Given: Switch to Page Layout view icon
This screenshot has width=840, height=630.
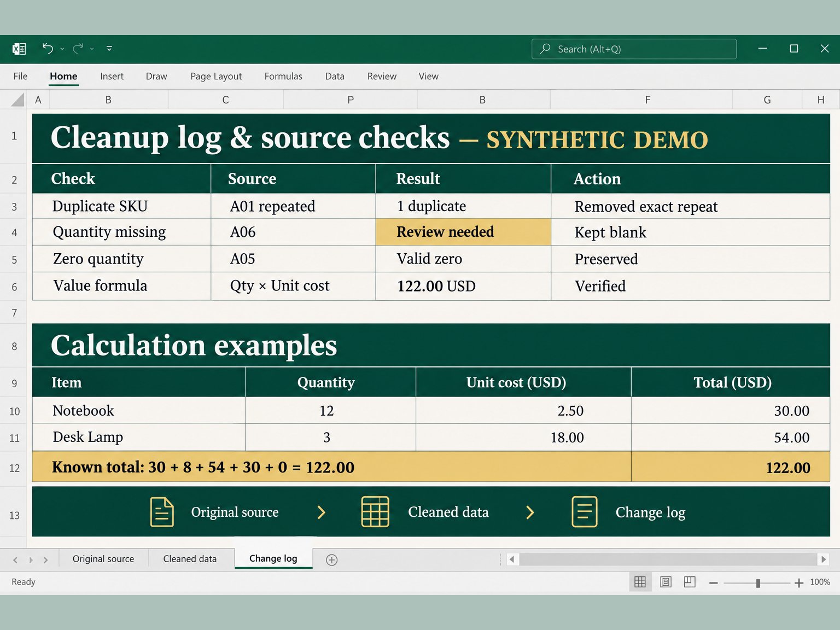Looking at the screenshot, I should [x=666, y=582].
